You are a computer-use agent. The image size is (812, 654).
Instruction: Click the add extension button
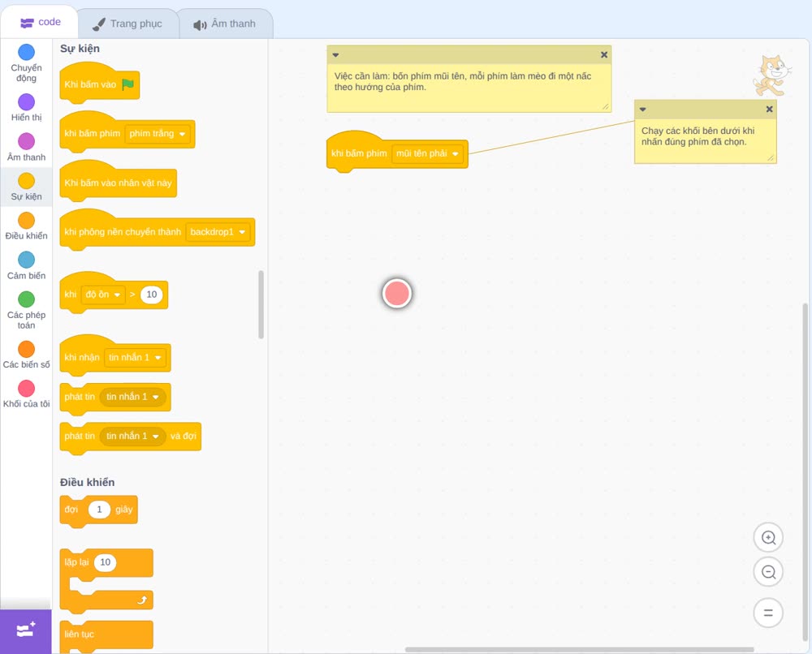point(26,630)
